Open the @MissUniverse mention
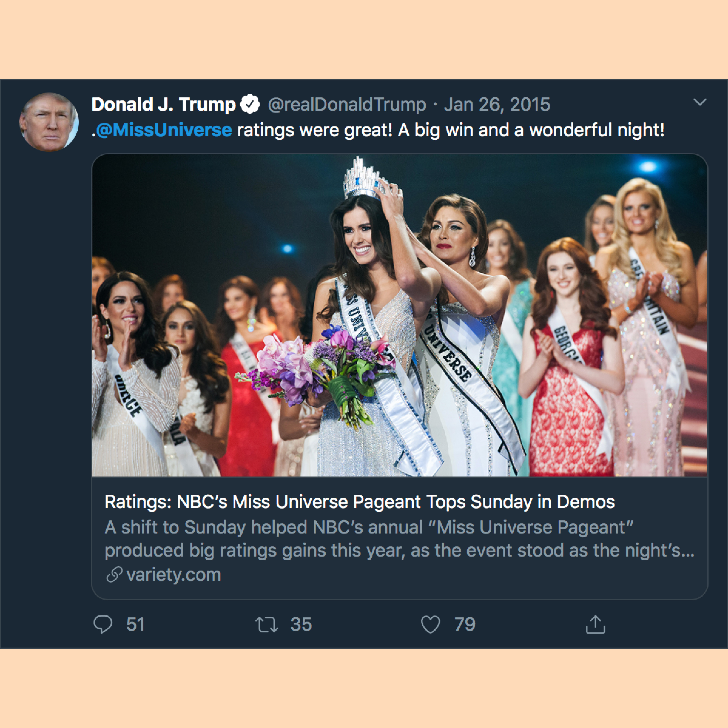The height and width of the screenshot is (728, 728). click(x=164, y=130)
